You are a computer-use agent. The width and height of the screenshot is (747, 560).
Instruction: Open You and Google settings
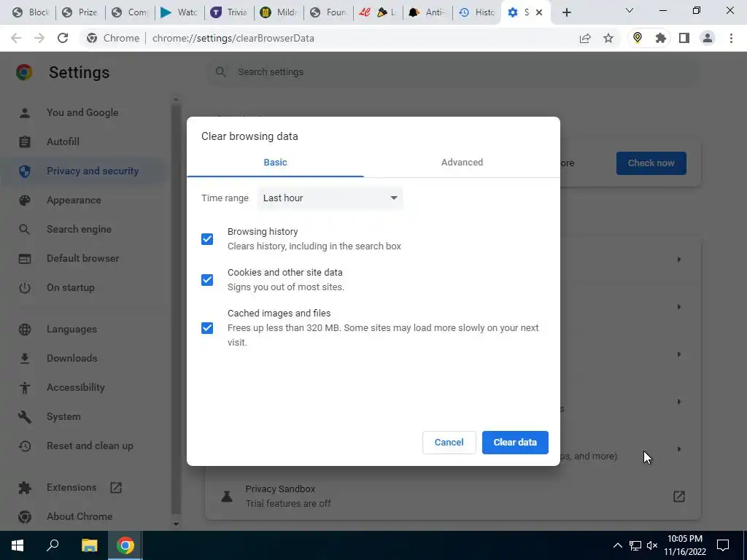coord(82,112)
